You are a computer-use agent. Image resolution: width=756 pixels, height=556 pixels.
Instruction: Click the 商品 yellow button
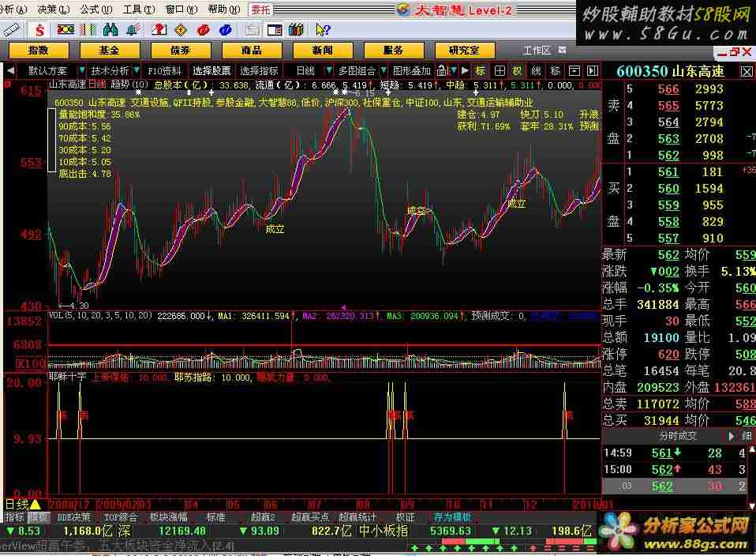251,51
